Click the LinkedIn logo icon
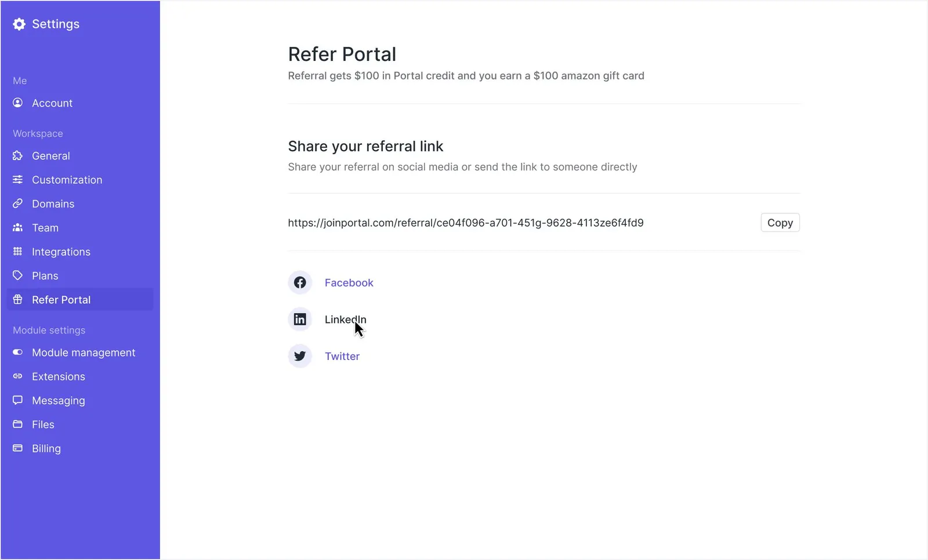This screenshot has height=560, width=928. pos(300,319)
